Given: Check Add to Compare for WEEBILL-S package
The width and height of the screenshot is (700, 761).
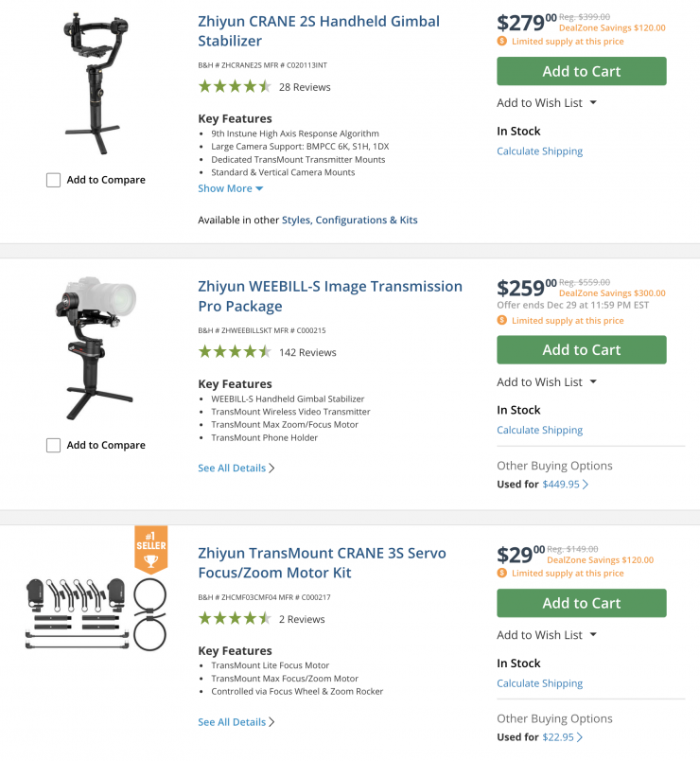Looking at the screenshot, I should (54, 445).
